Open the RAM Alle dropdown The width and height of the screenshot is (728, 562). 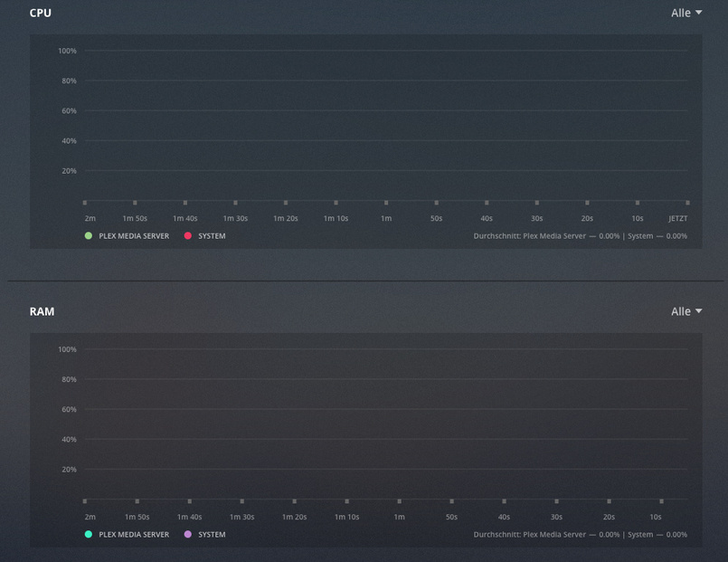tap(686, 311)
